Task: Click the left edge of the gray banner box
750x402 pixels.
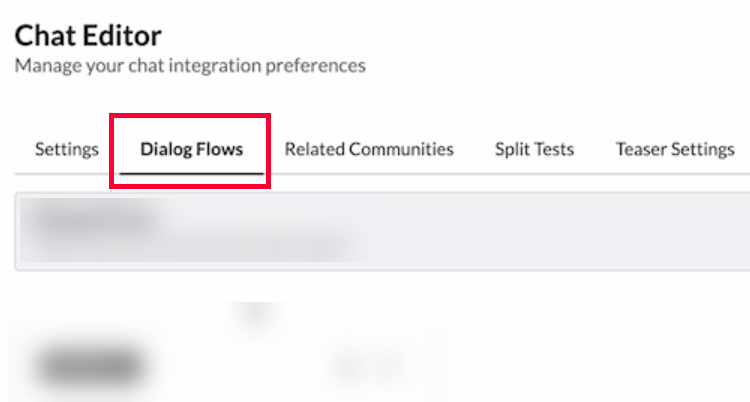Action: tap(16, 232)
